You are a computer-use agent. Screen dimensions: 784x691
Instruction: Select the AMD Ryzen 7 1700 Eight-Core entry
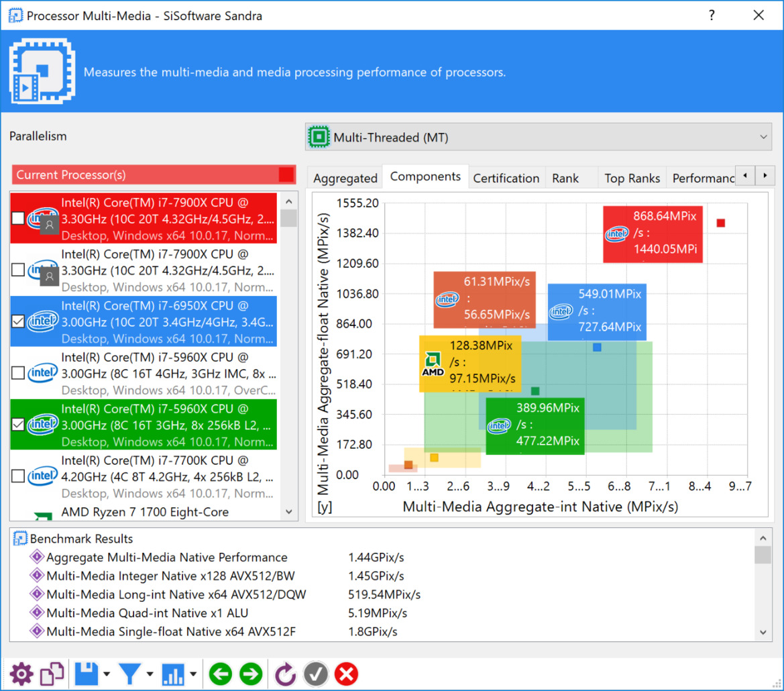[144, 512]
